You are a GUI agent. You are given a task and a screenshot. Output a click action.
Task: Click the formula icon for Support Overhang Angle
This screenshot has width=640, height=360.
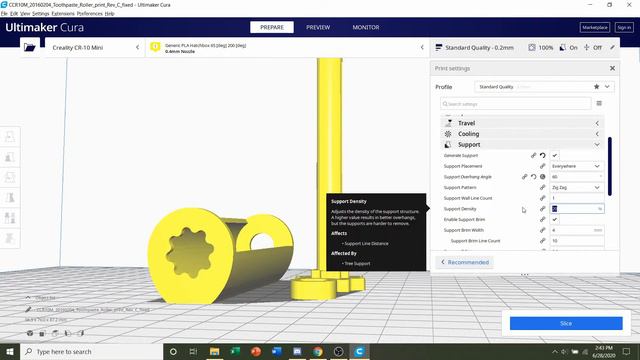[x=542, y=177]
